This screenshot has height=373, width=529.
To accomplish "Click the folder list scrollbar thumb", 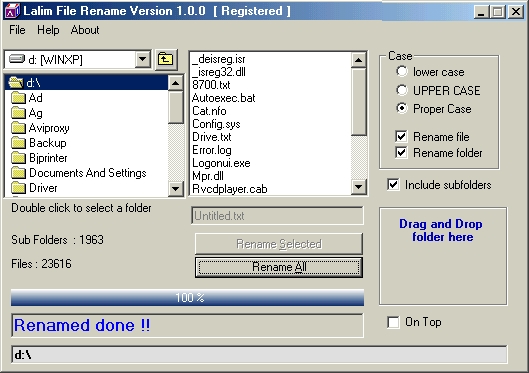I will click(x=175, y=107).
